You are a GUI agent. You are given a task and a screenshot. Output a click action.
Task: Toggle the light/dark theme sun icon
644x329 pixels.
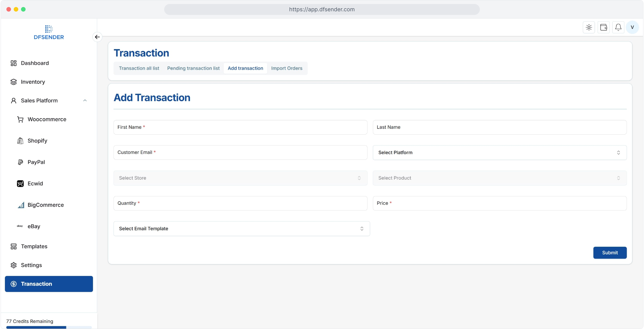coord(589,27)
